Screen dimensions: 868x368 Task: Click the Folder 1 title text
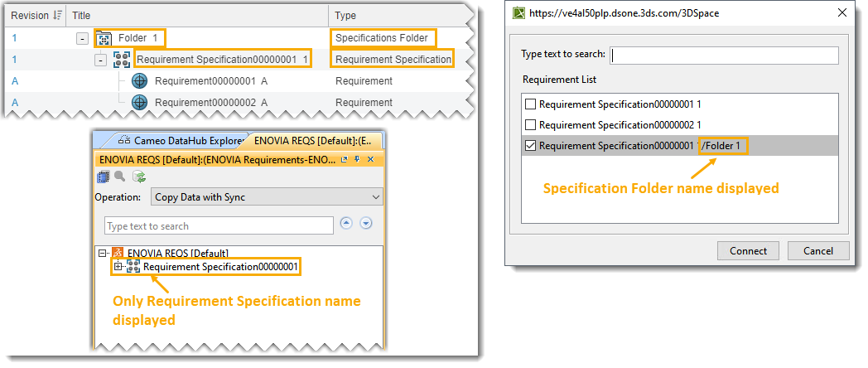(137, 38)
